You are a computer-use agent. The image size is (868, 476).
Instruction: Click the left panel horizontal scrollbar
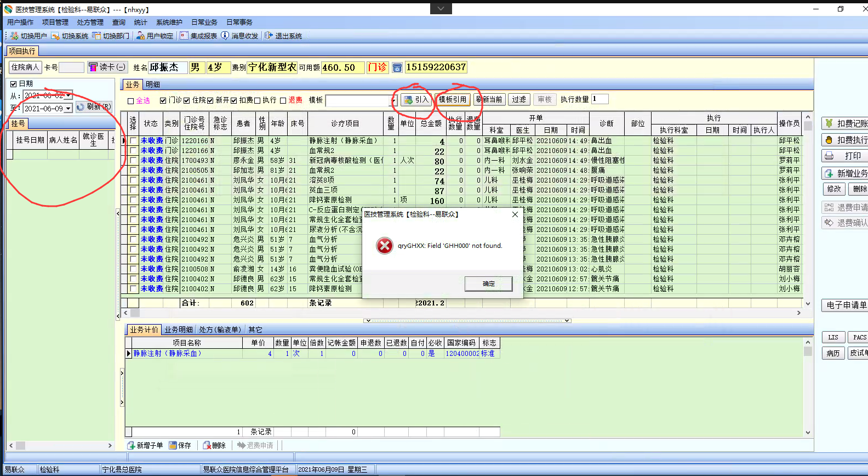tap(60, 445)
